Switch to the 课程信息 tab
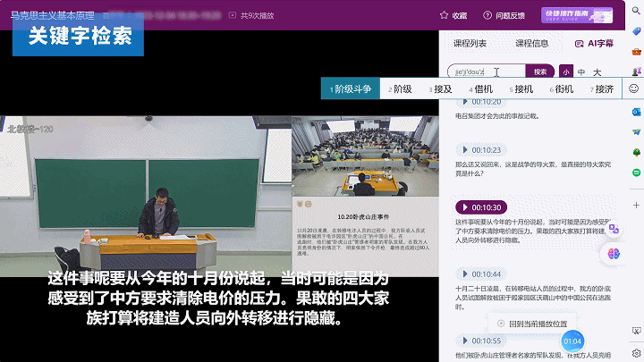This screenshot has width=644, height=362. click(x=532, y=43)
